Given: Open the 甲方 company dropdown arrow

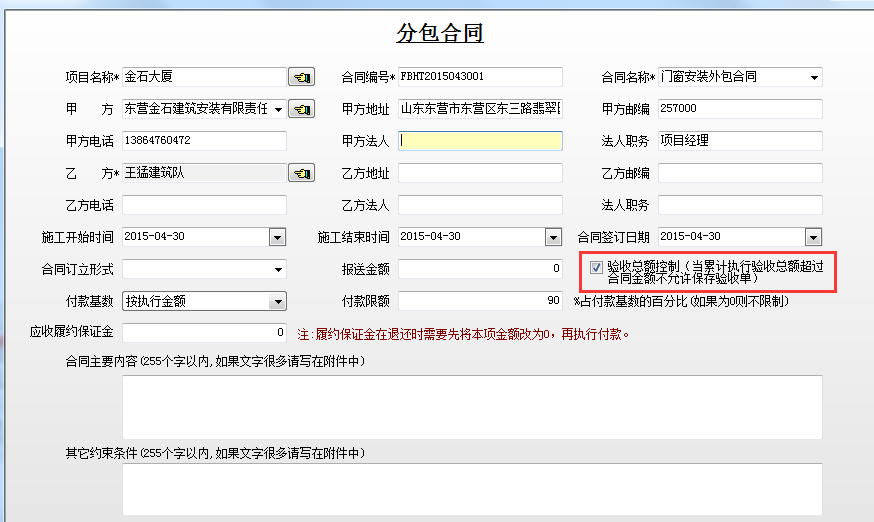Looking at the screenshot, I should (x=277, y=108).
